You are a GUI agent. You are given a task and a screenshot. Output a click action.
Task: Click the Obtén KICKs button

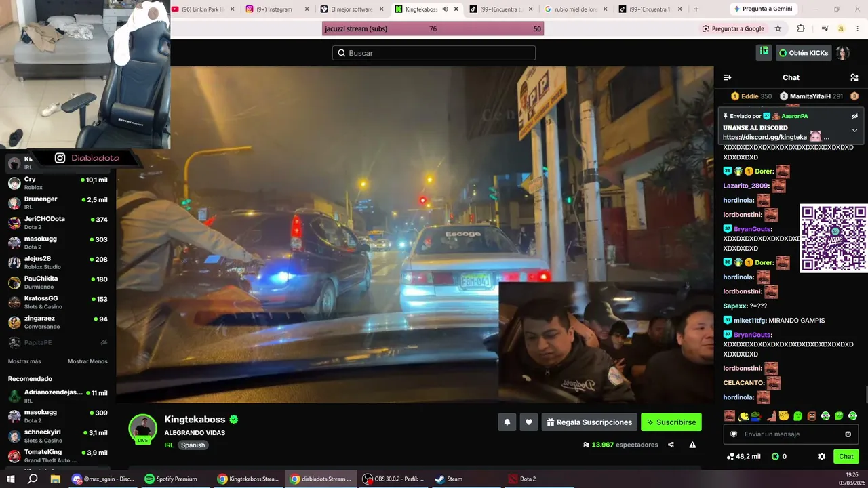tap(804, 53)
